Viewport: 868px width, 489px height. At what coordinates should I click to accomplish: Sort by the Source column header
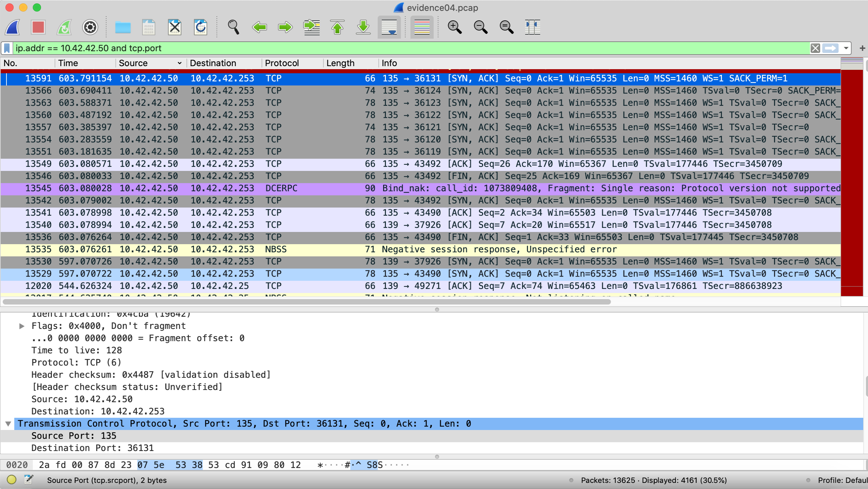pos(133,63)
